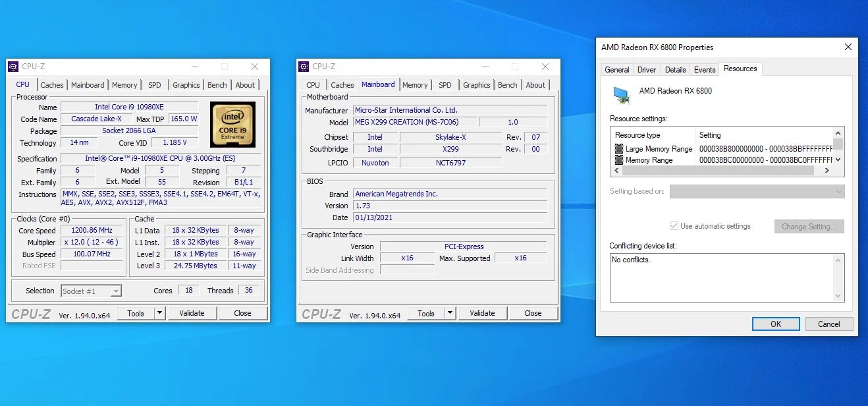Click Validate button in Mainboard CPU-Z window
The height and width of the screenshot is (406, 868).
[x=482, y=314]
